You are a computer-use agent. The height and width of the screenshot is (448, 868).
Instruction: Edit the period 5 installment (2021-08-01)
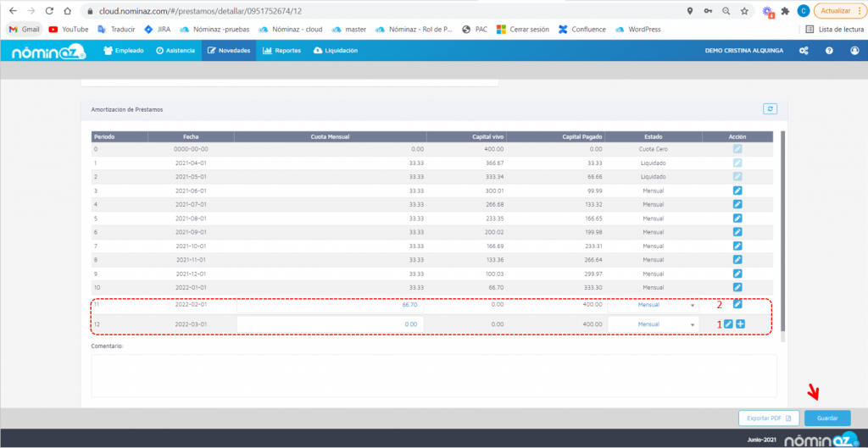737,218
